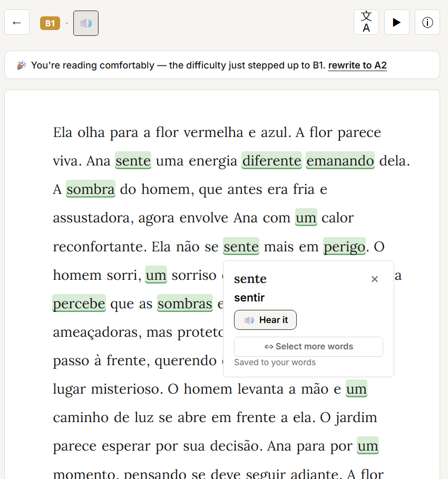
Task: Click the word 'vermelha' in the text
Action: [213, 132]
